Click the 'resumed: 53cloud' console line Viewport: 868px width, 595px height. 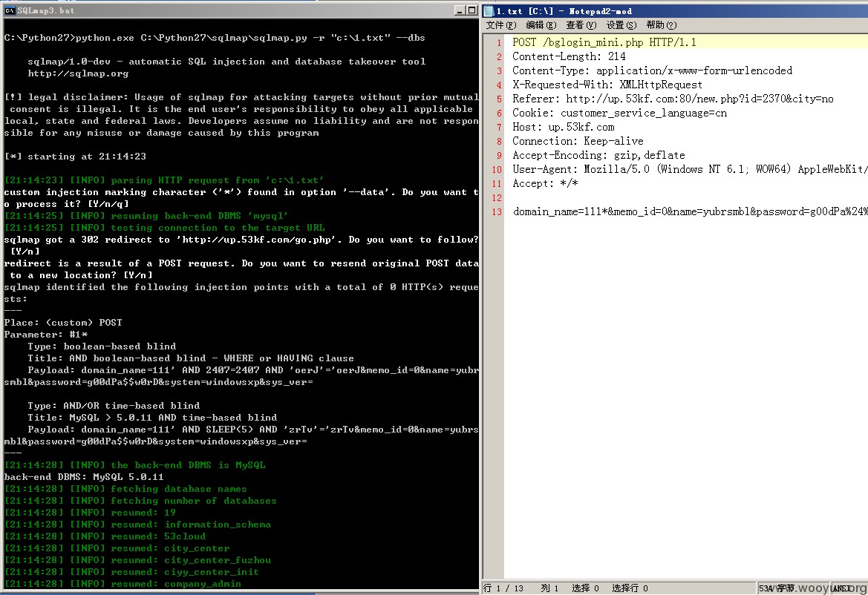[x=105, y=536]
